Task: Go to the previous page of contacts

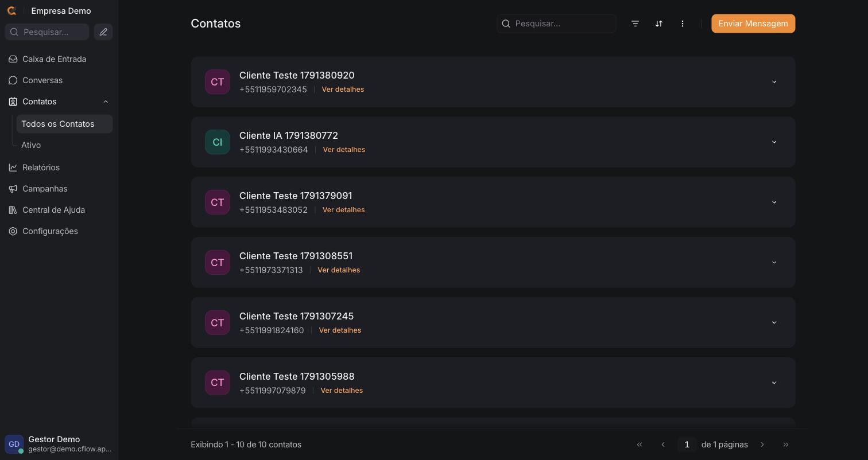Action: pos(663,445)
